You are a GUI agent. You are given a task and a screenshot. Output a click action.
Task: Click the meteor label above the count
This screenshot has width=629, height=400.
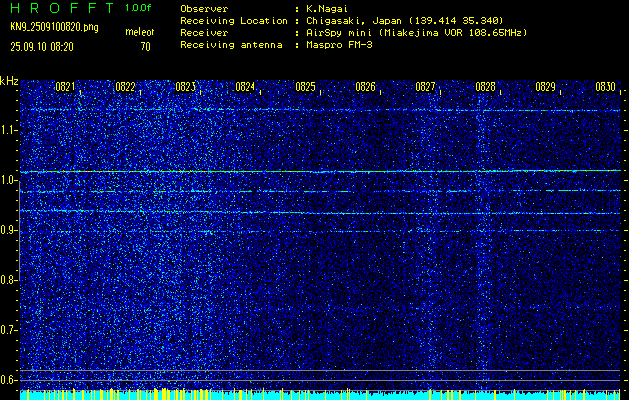140,32
